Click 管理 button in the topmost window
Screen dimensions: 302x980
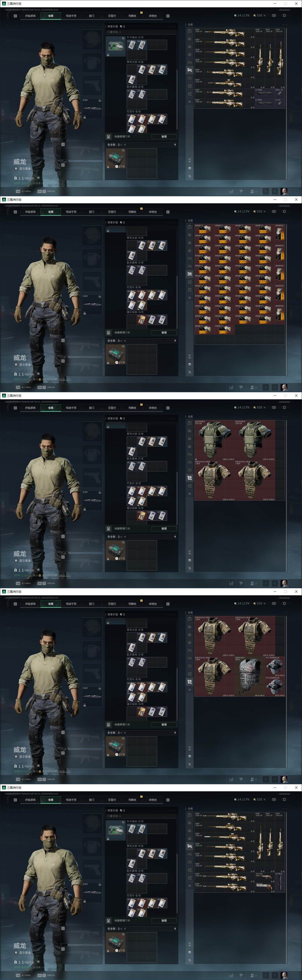[x=164, y=137]
